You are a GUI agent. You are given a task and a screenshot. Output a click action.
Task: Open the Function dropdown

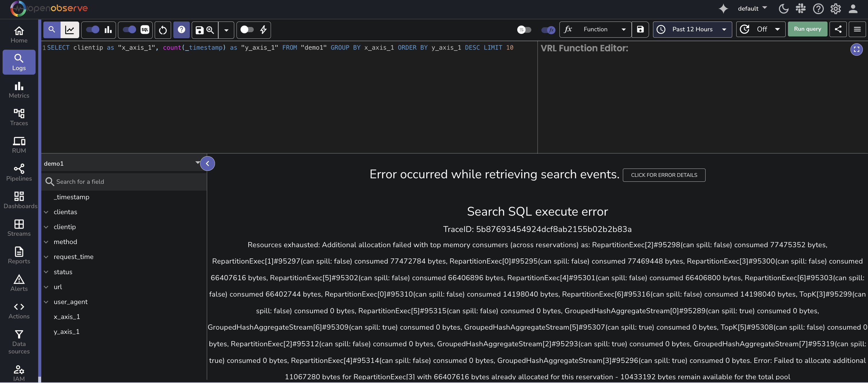click(603, 29)
